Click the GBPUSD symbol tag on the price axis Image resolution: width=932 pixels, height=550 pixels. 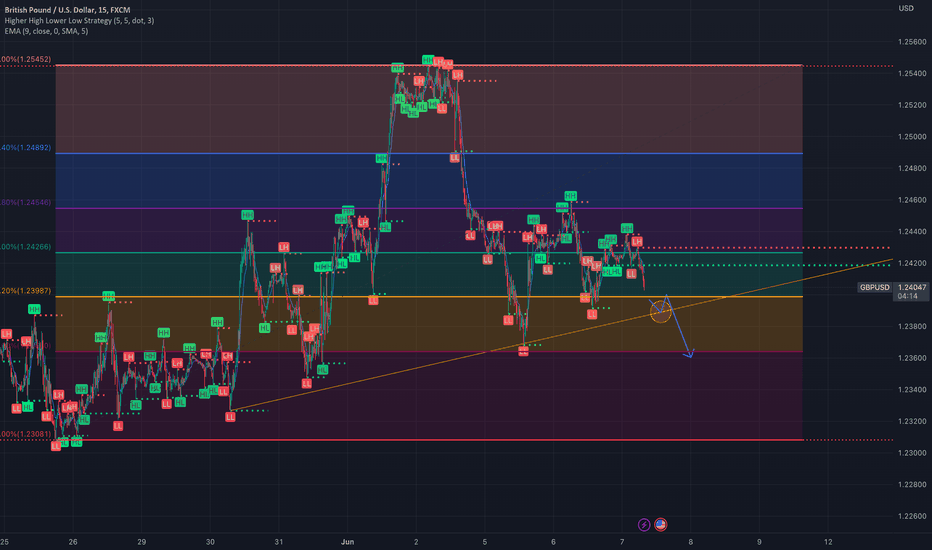tap(874, 287)
